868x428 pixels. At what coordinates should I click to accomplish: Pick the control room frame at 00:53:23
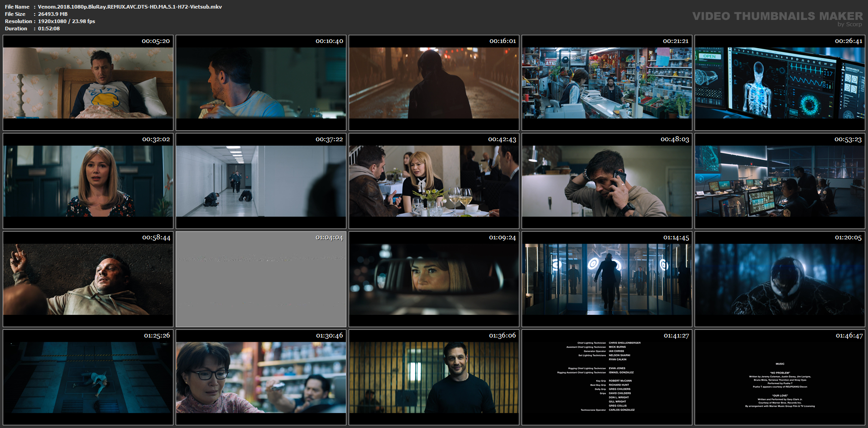780,181
